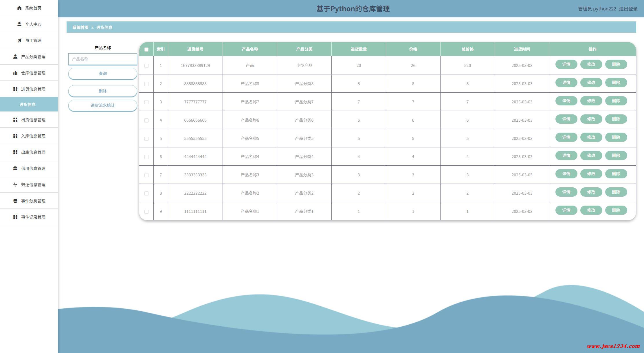
Task: Click the bar chart icon for 仓库信息管理
Action: tap(15, 73)
